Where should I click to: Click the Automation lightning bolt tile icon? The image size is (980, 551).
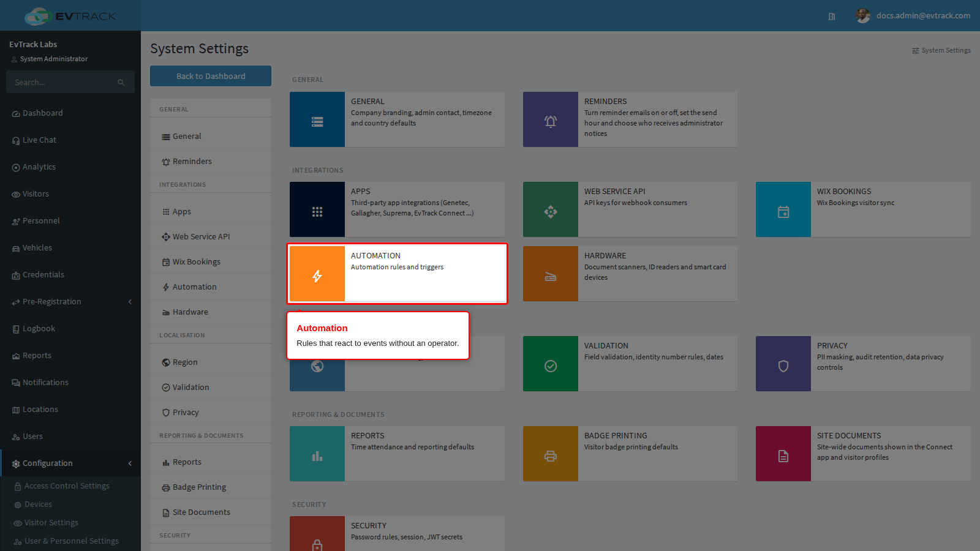pos(317,274)
